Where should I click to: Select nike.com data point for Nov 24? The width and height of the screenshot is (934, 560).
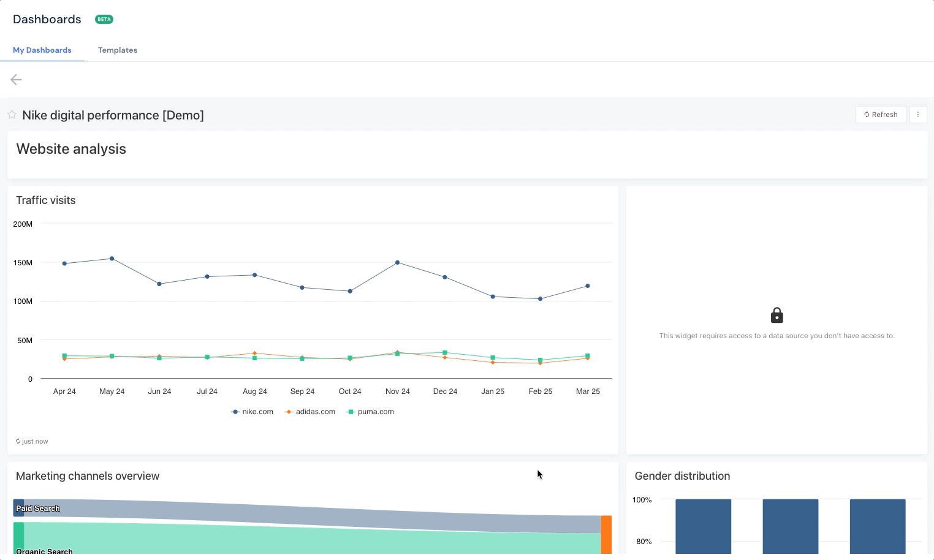tap(398, 262)
